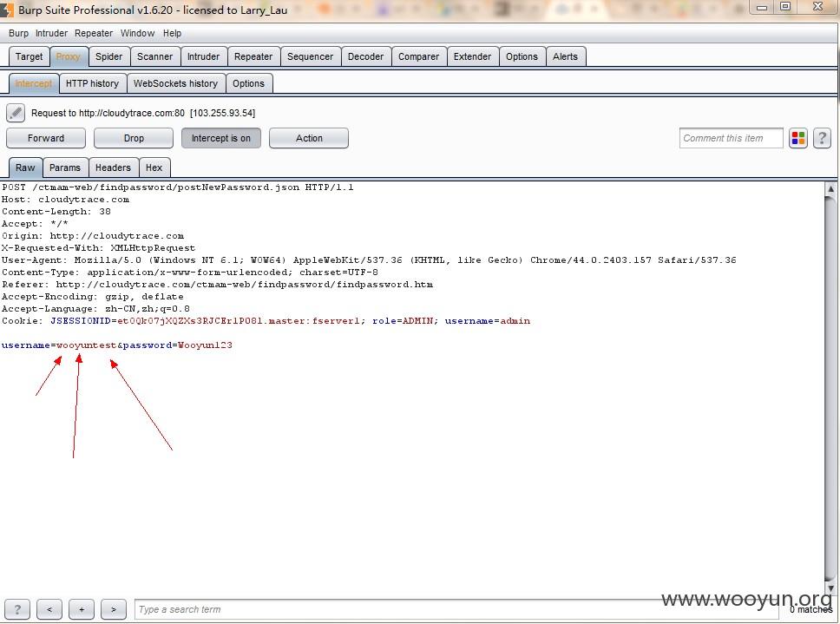The width and height of the screenshot is (840, 624).
Task: Click the POST request line text
Action: [x=177, y=187]
